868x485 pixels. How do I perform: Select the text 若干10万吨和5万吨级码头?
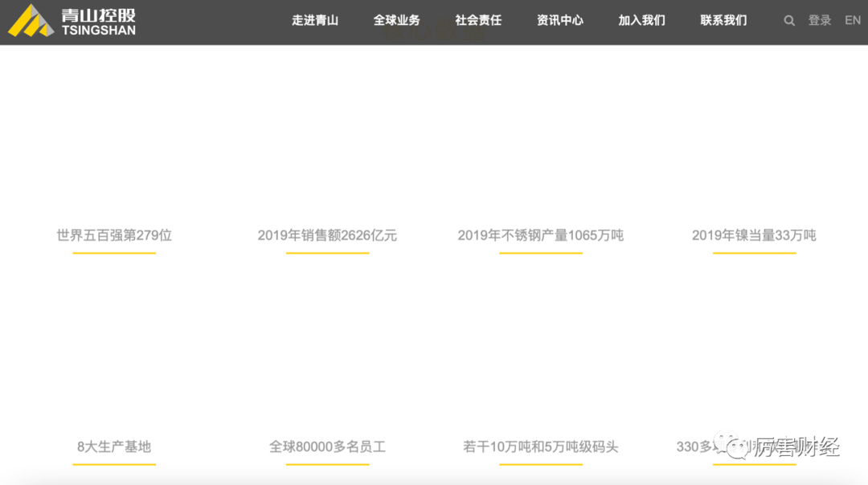(x=540, y=446)
